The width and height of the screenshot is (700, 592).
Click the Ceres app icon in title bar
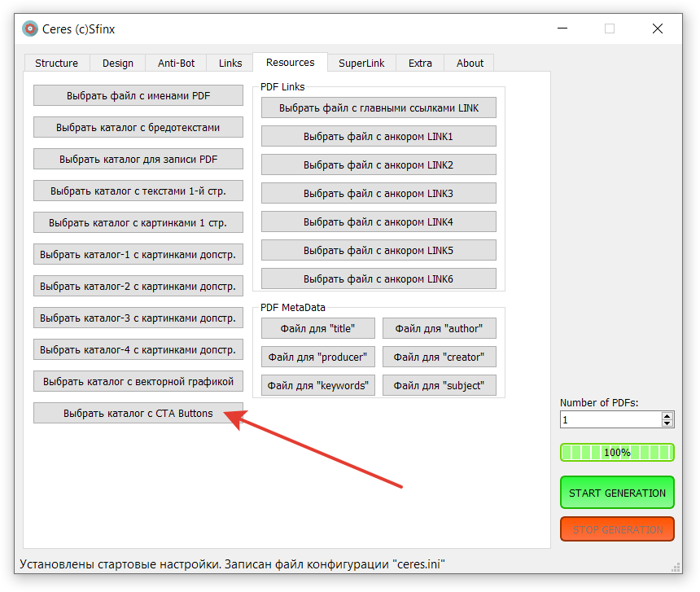point(30,29)
